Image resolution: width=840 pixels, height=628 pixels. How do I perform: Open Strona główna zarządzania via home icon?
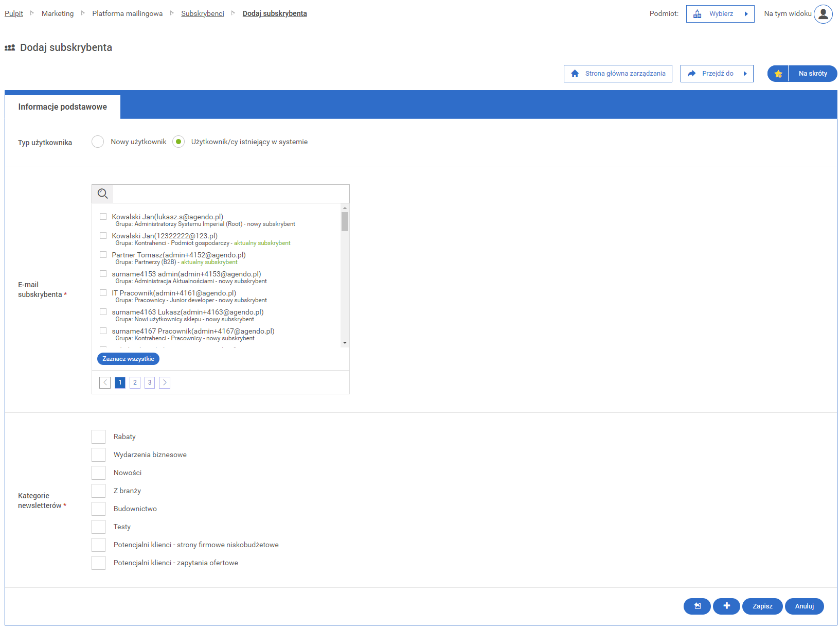pyautogui.click(x=575, y=74)
